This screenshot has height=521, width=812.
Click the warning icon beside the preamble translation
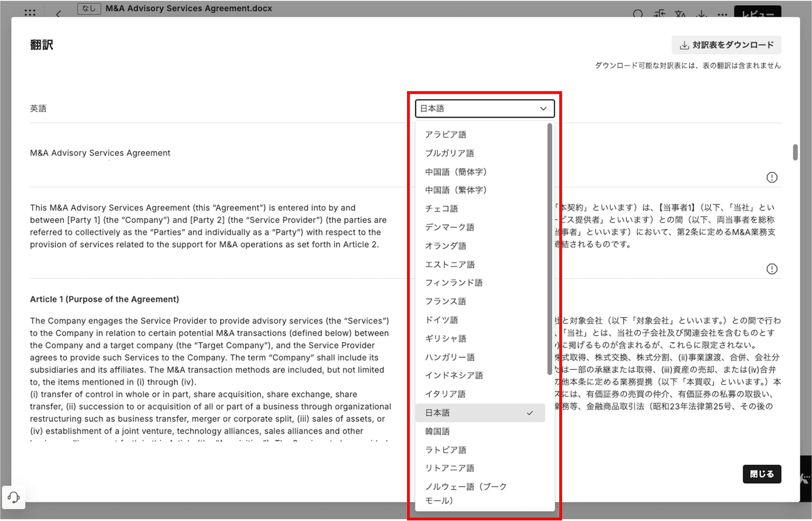pyautogui.click(x=771, y=269)
